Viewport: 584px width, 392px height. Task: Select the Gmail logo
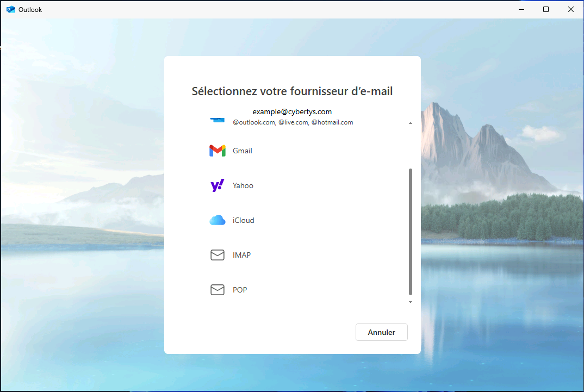[x=218, y=151]
